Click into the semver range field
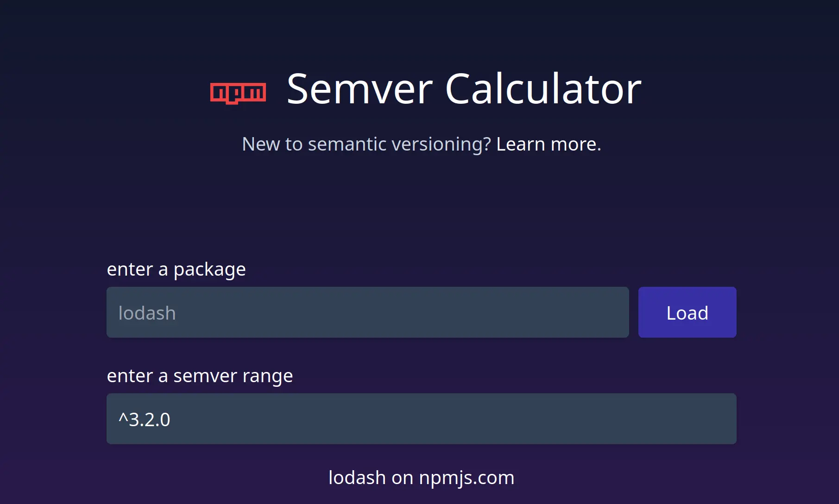The image size is (839, 504). point(421,419)
